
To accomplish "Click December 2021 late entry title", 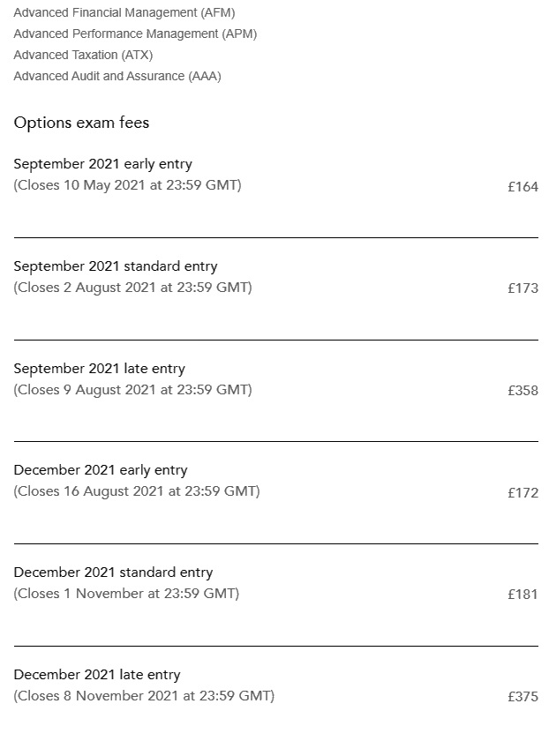I will [97, 675].
